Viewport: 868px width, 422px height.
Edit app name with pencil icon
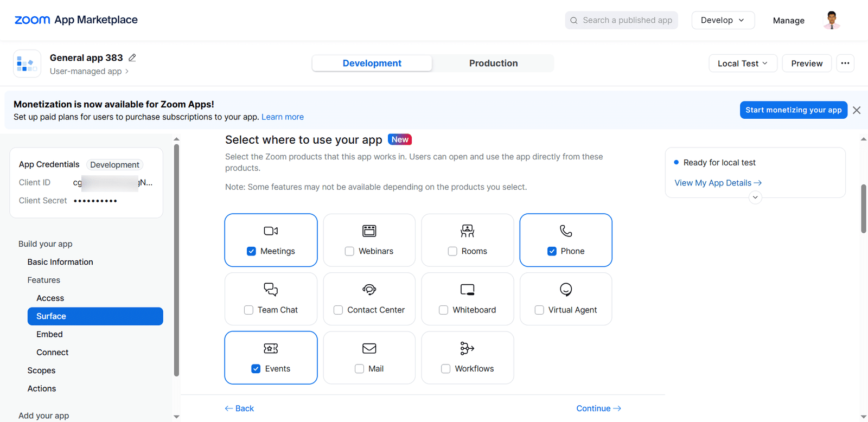pyautogui.click(x=132, y=57)
